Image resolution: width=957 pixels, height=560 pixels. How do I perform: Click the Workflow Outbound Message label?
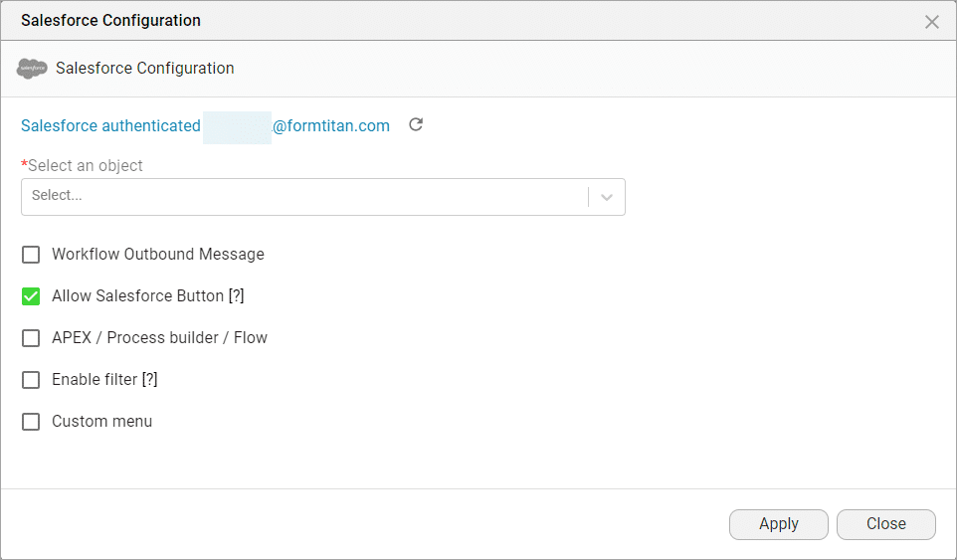[x=158, y=254]
